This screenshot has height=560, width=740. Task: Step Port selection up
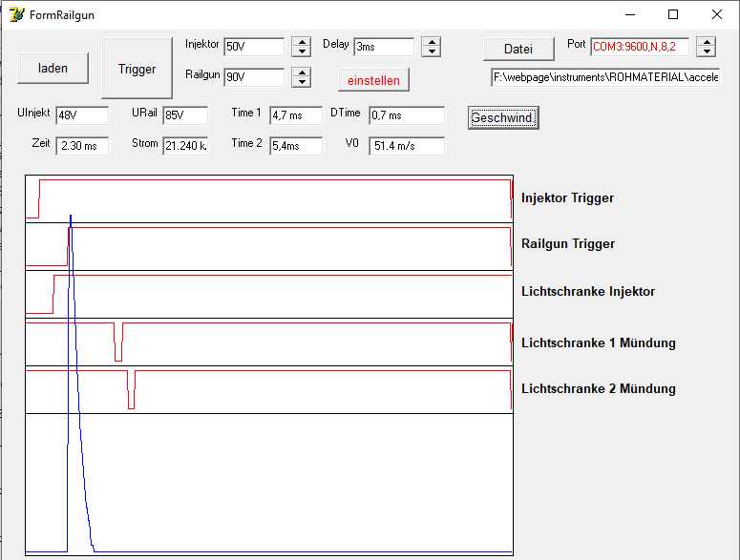point(706,42)
